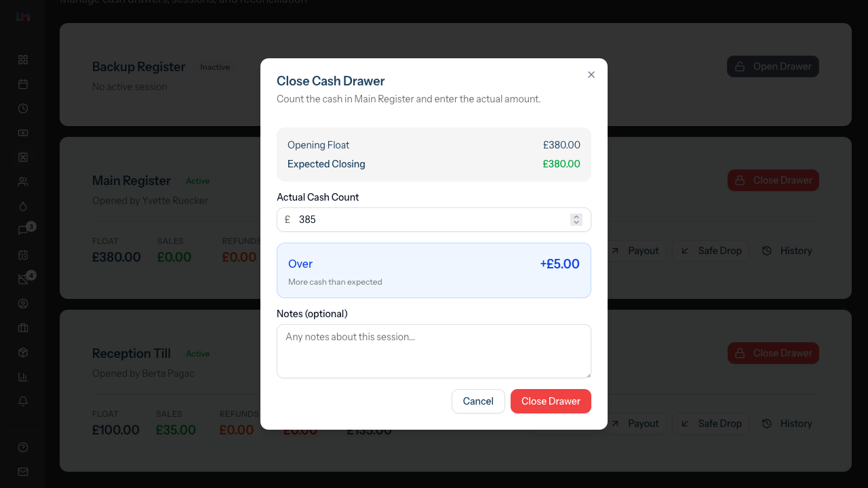This screenshot has width=868, height=488.
Task: Confirm with the dialog's red Close Drawer button
Action: click(551, 401)
